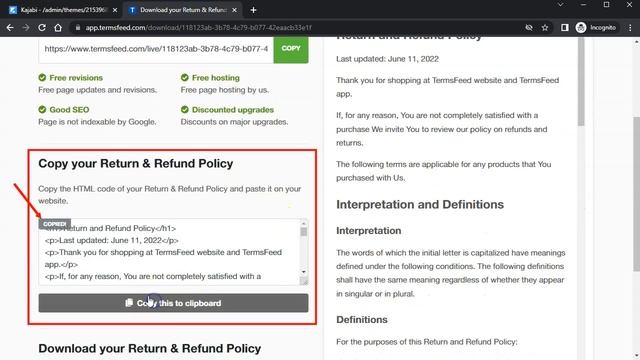This screenshot has height=360, width=640.
Task: Open the tab search dropdown chevron
Action: [x=560, y=4]
